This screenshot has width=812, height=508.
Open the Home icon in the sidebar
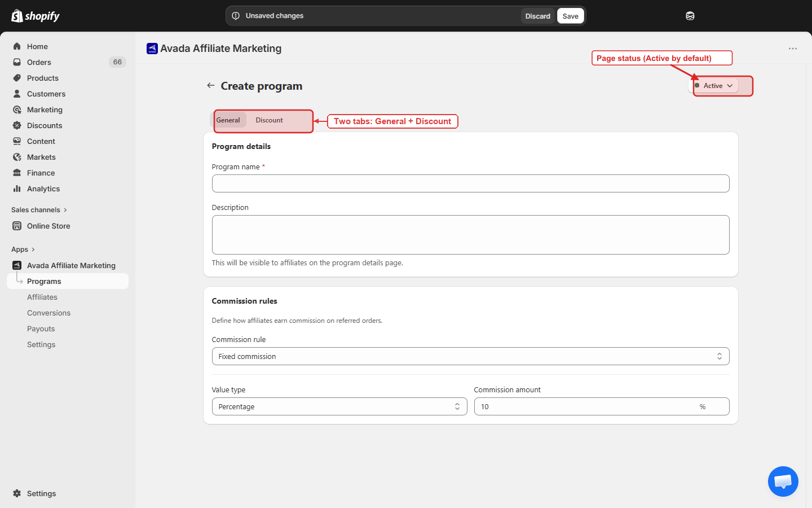click(17, 46)
